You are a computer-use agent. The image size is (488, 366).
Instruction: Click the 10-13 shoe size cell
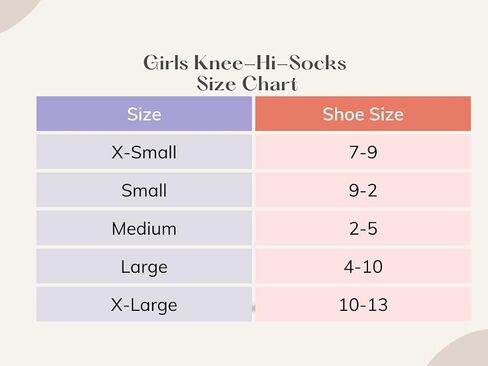363,304
